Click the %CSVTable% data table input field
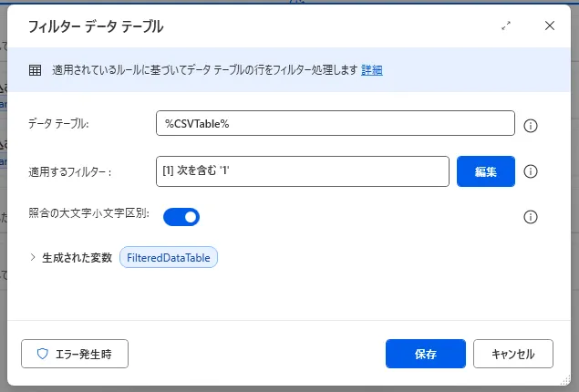Image resolution: width=579 pixels, height=392 pixels. (x=336, y=124)
